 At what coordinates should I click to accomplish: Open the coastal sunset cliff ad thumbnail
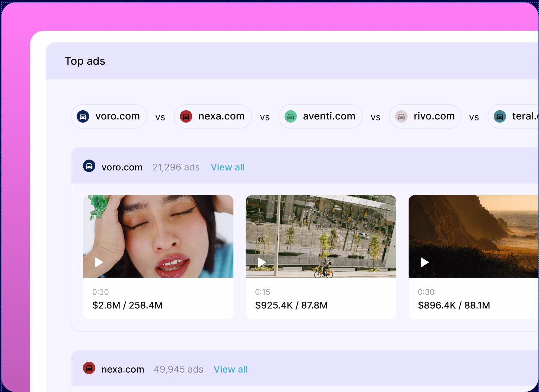click(x=474, y=236)
